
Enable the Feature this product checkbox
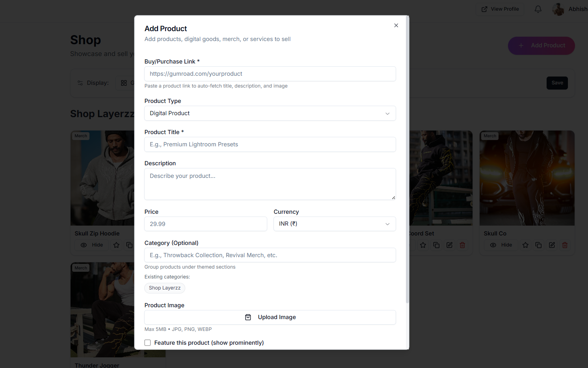[148, 343]
